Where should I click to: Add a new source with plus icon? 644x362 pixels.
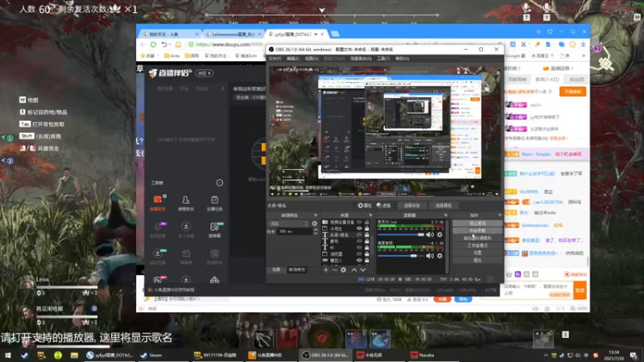[326, 270]
